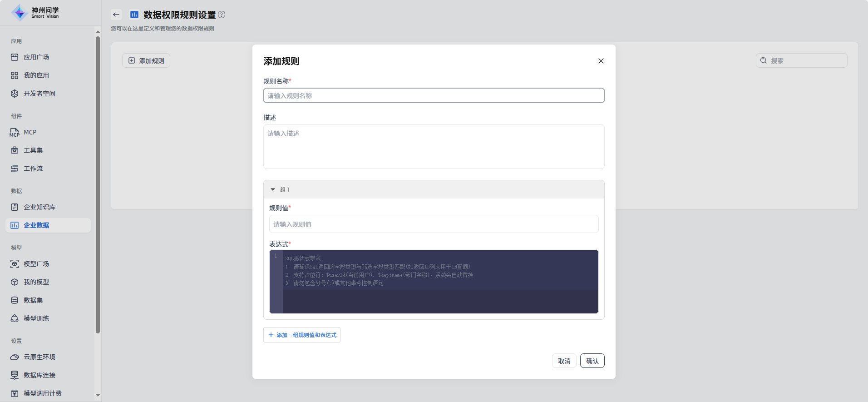868x402 pixels.
Task: Select 企业数据 menu item
Action: (x=36, y=225)
